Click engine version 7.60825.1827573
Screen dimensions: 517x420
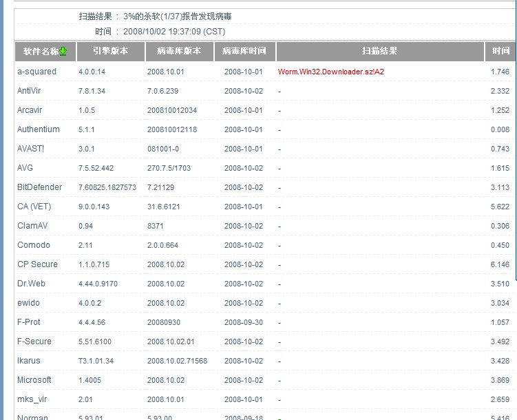(x=107, y=187)
